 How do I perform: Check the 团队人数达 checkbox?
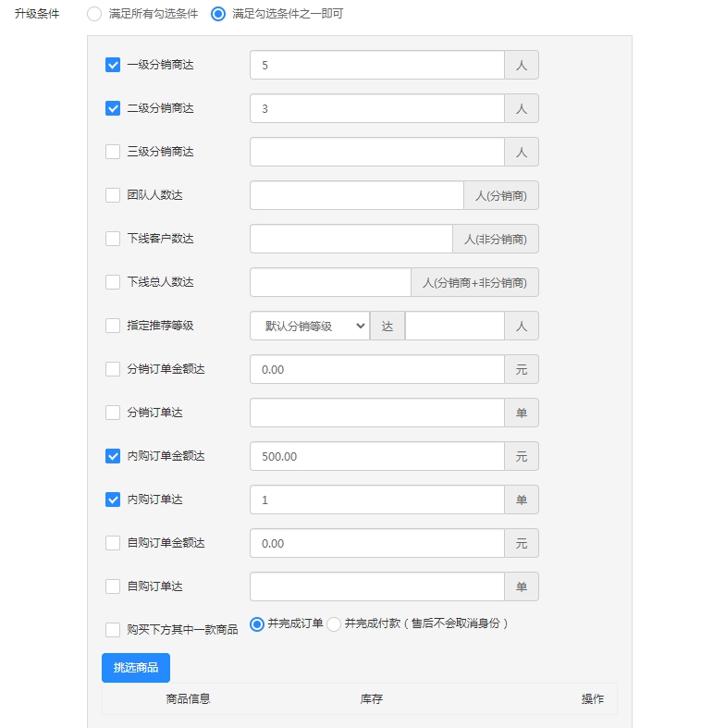coord(113,195)
